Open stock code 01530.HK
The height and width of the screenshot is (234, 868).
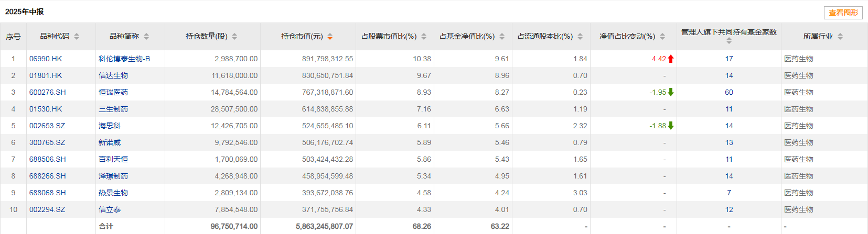[46, 109]
